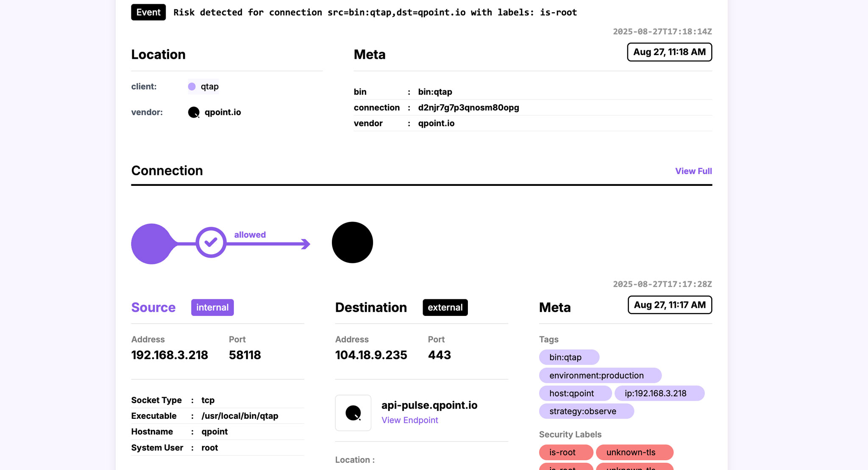Viewport: 868px width, 470px height.
Task: Click the large purple source node circle
Action: (152, 244)
